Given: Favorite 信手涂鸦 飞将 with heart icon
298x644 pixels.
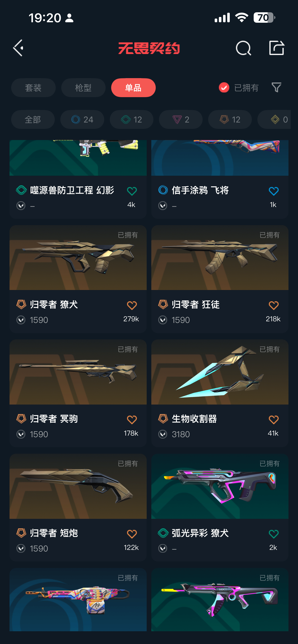Looking at the screenshot, I should click(x=273, y=191).
